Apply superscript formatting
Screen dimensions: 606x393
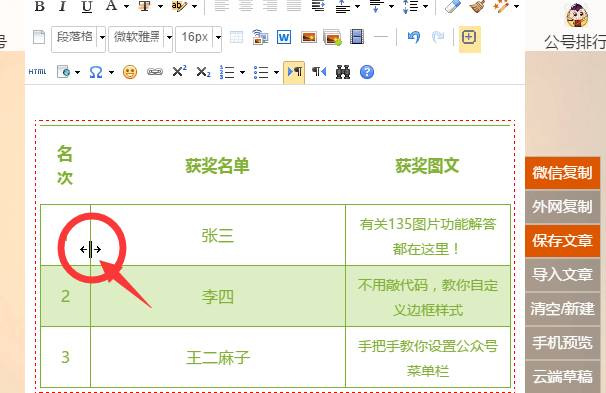(x=179, y=71)
